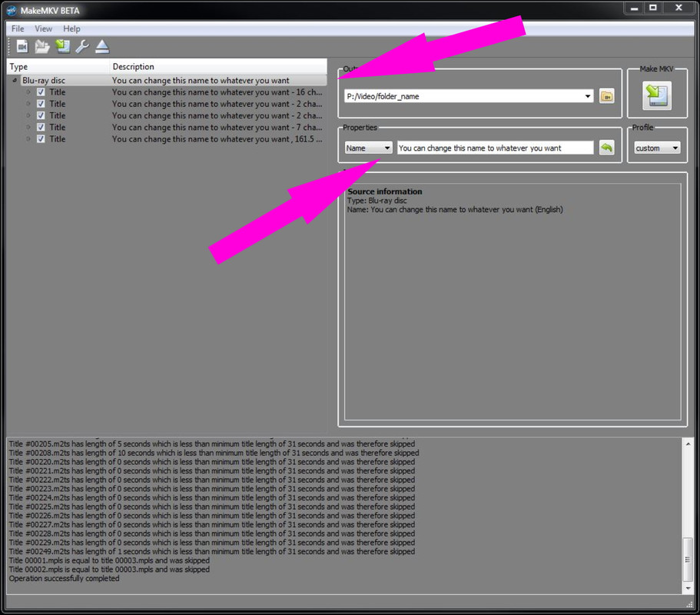Screen dimensions: 700x615
Task: Expand the Title row with 7 chapters
Action: pos(28,128)
